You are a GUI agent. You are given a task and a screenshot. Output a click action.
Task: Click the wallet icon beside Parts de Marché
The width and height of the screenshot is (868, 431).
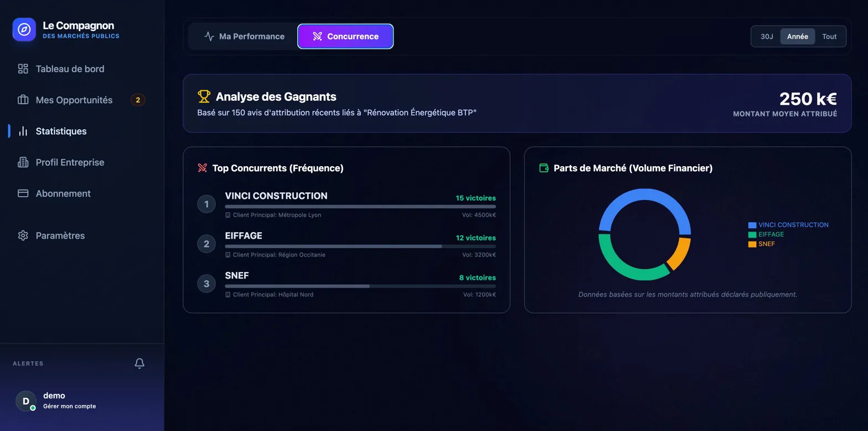pyautogui.click(x=544, y=168)
